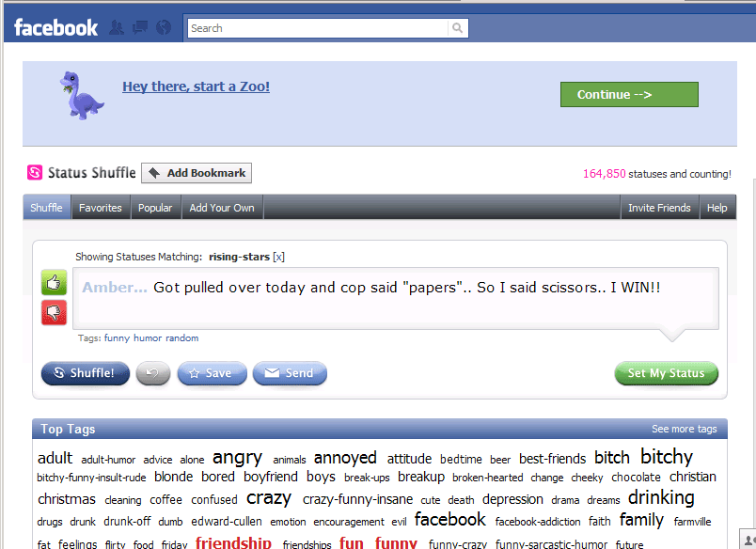Select the 'adult' top tag
The image size is (756, 549).
point(55,458)
